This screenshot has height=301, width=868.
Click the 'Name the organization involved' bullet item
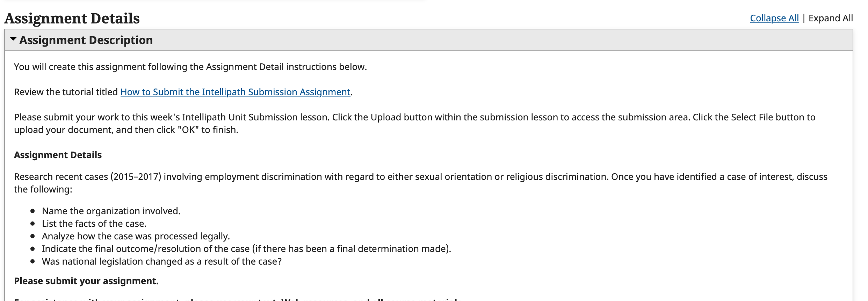(111, 211)
